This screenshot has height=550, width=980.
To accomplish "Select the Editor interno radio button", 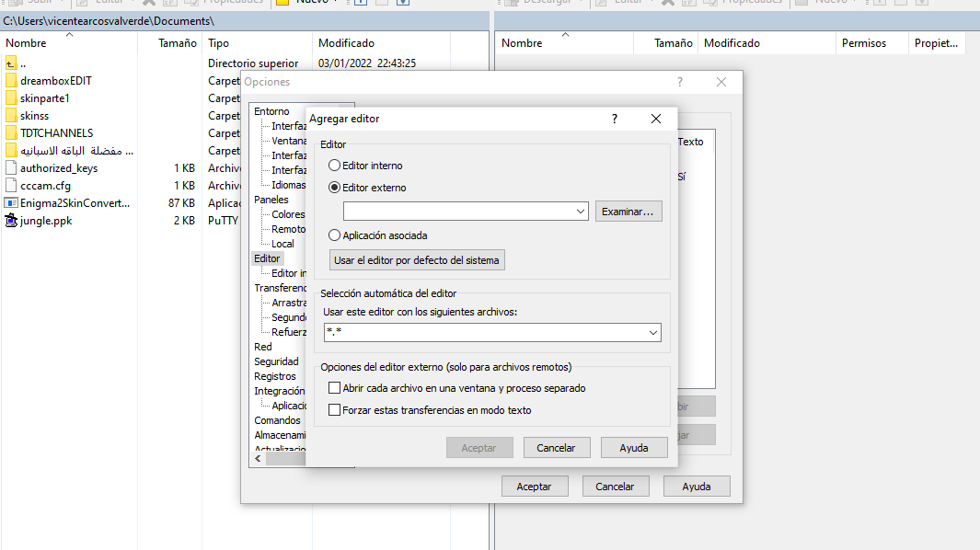I will pyautogui.click(x=335, y=166).
